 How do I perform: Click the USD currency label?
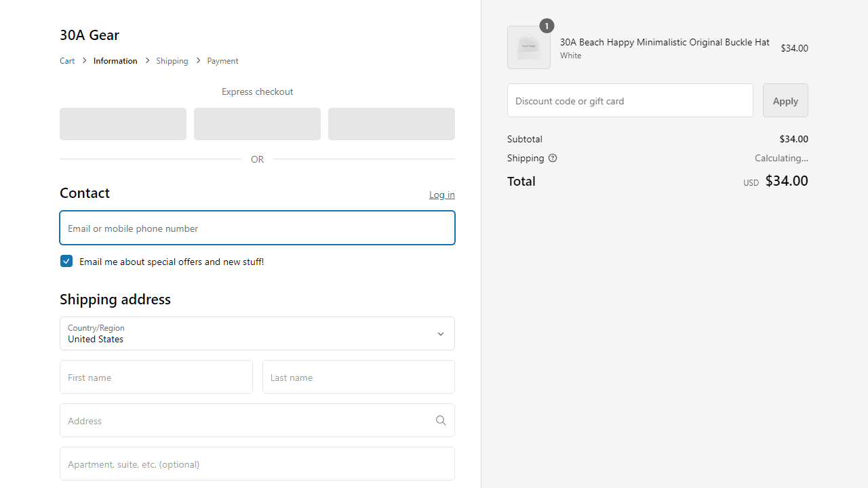tap(751, 183)
